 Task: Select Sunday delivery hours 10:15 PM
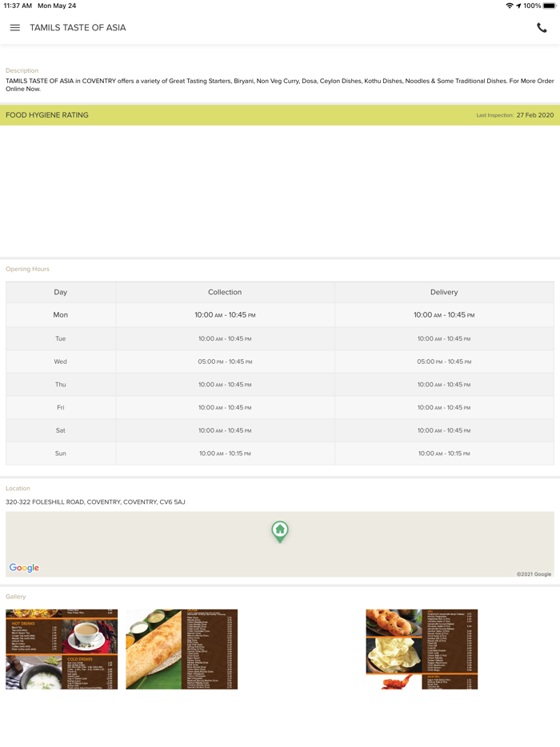tap(444, 453)
